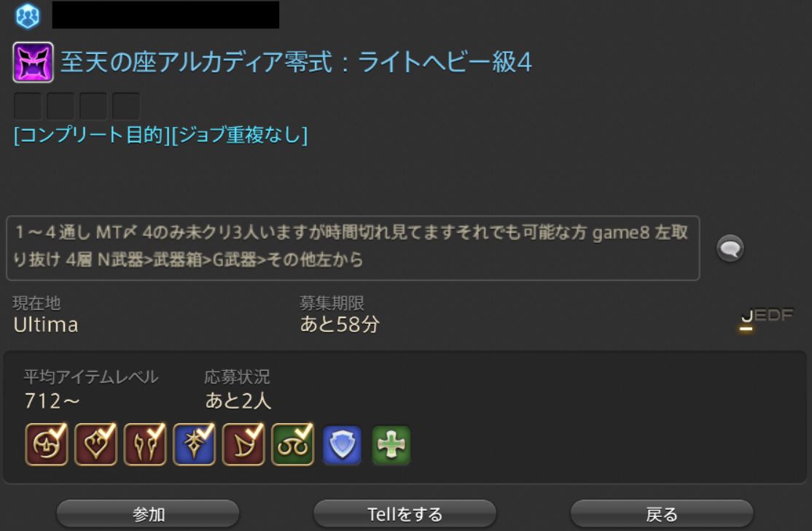Open the comment speech bubble icon
This screenshot has height=531, width=812.
click(x=730, y=248)
